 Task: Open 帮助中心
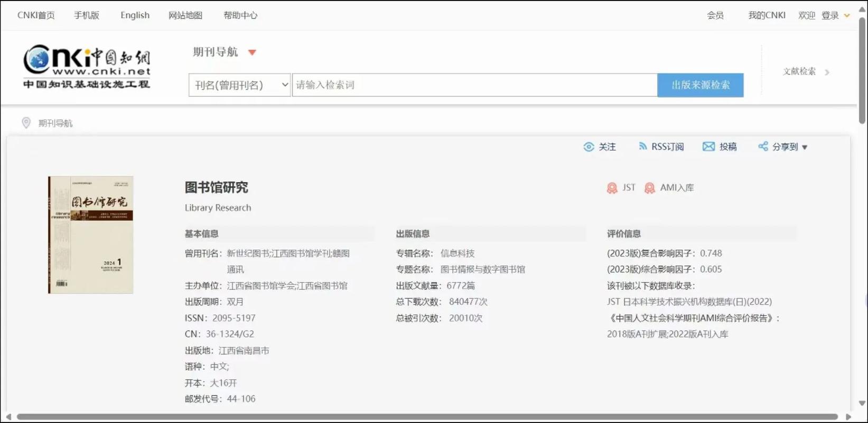tap(240, 15)
